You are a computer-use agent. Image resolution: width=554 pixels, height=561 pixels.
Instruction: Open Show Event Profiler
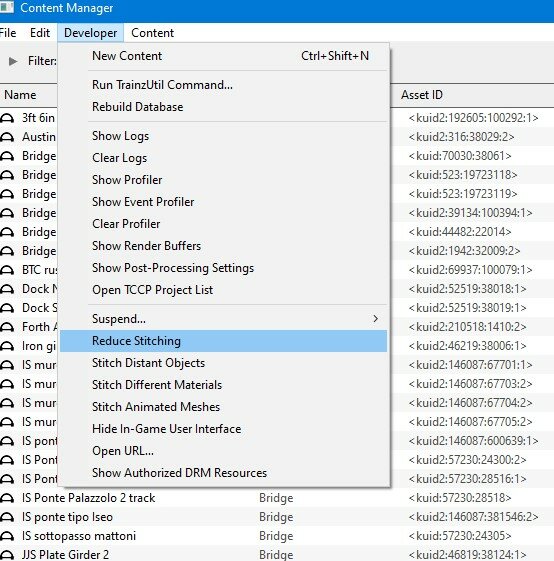(223, 202)
